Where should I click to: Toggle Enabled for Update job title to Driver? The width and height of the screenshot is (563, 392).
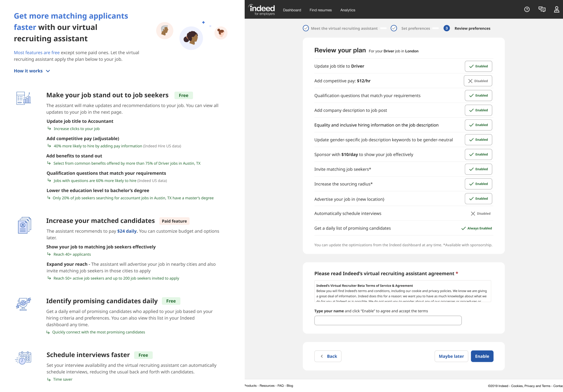(x=478, y=66)
